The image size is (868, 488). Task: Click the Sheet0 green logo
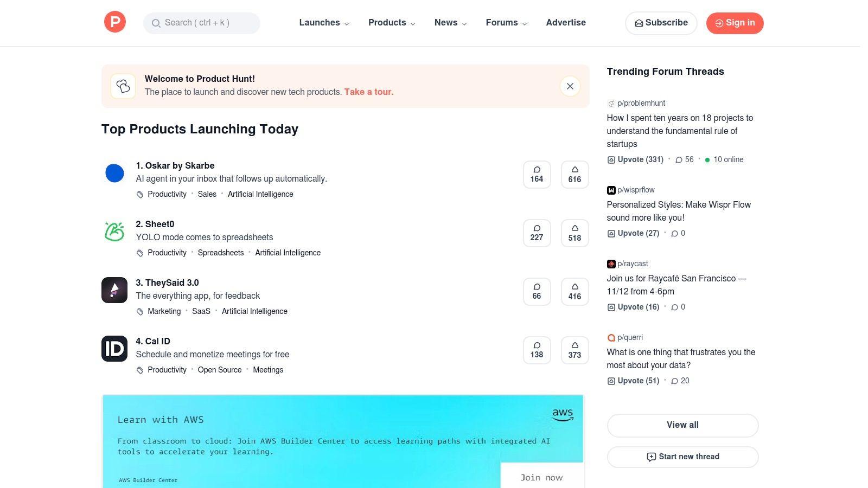point(114,232)
